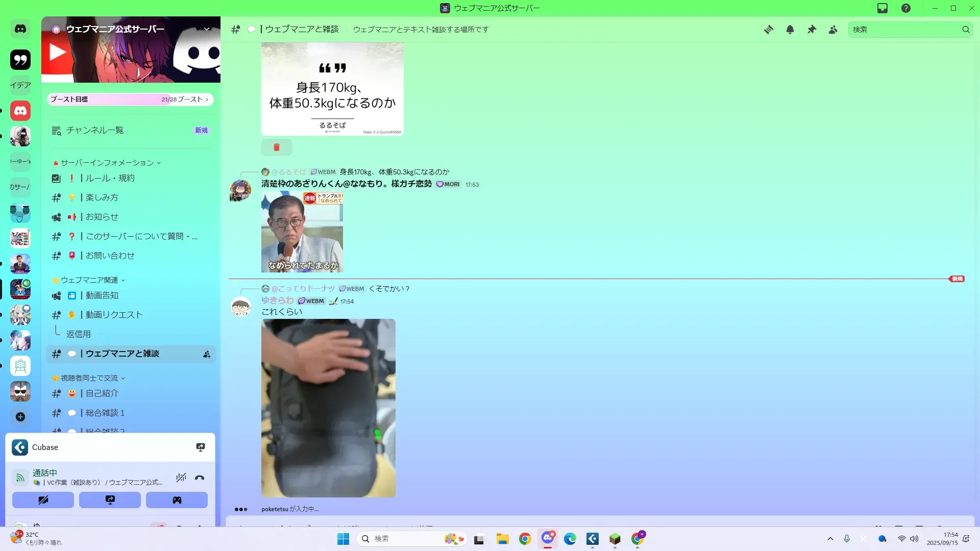Click the ブースト目標 boost progress bar
This screenshot has width=980, height=551.
click(x=130, y=99)
